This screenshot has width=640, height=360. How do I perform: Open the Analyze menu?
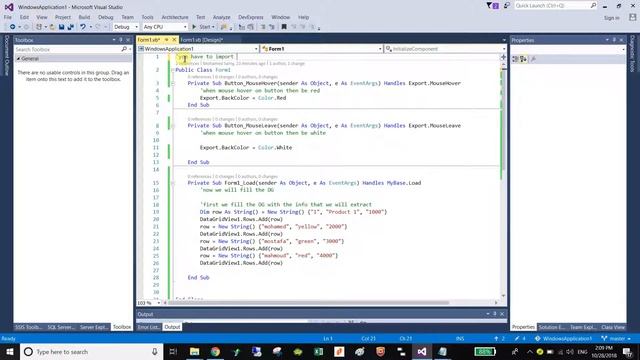(x=222, y=17)
